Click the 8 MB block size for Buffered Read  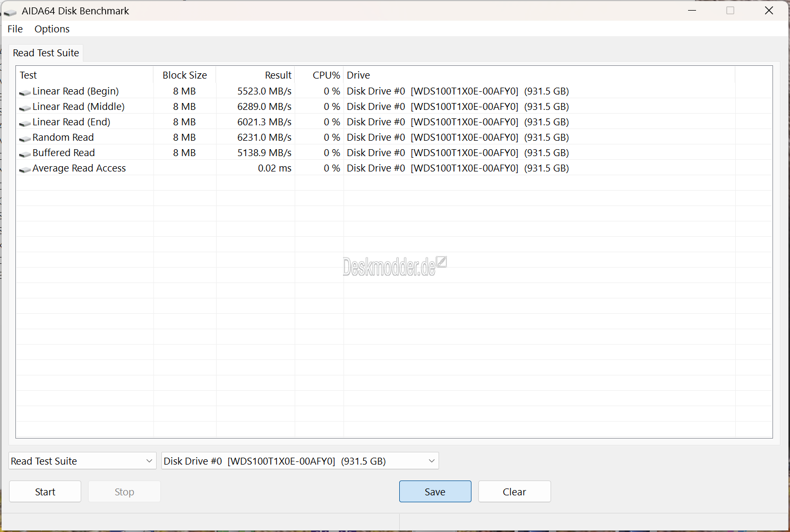pos(184,153)
